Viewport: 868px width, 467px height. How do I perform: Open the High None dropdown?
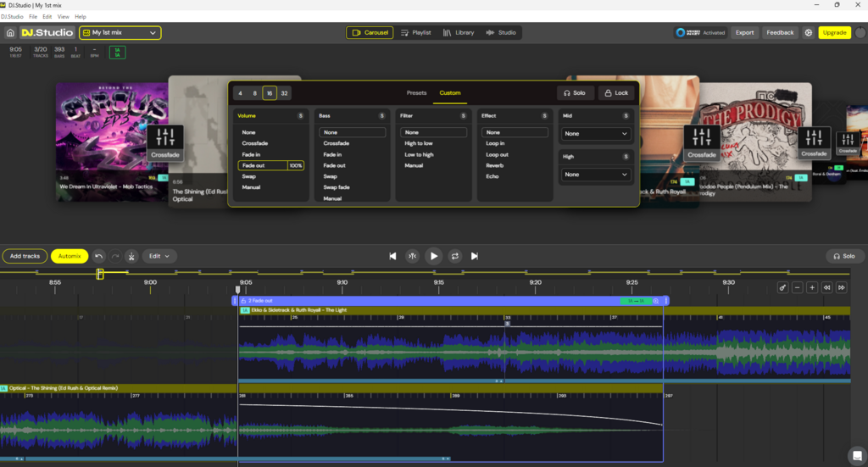[596, 175]
